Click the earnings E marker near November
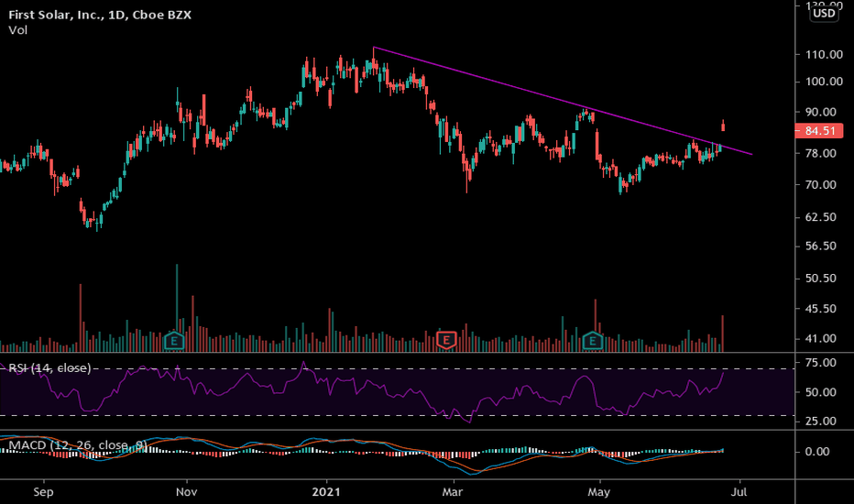Screen dimensions: 854x504 click(x=174, y=341)
